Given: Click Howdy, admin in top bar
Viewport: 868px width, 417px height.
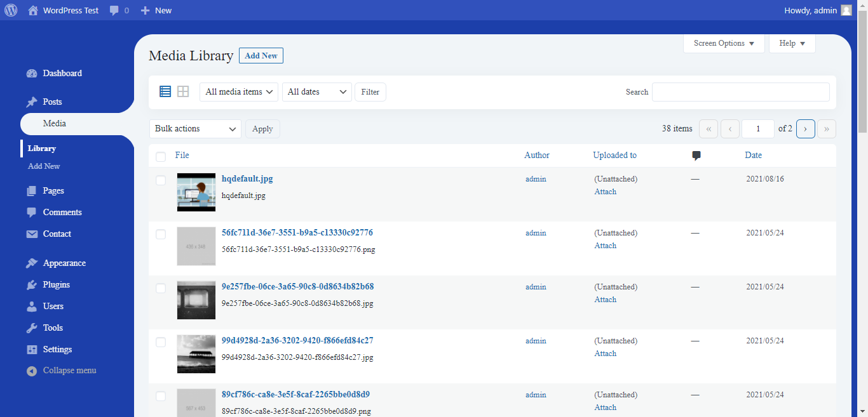Looking at the screenshot, I should coord(811,10).
